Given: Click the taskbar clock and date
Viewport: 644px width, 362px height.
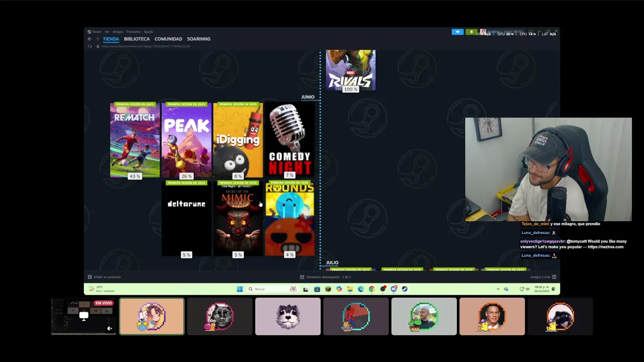Looking at the screenshot, I should coord(541,289).
